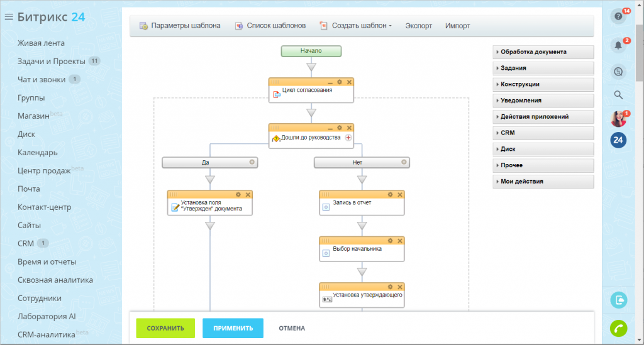Click Экспорт in the toolbar
The width and height of the screenshot is (644, 345).
(418, 26)
